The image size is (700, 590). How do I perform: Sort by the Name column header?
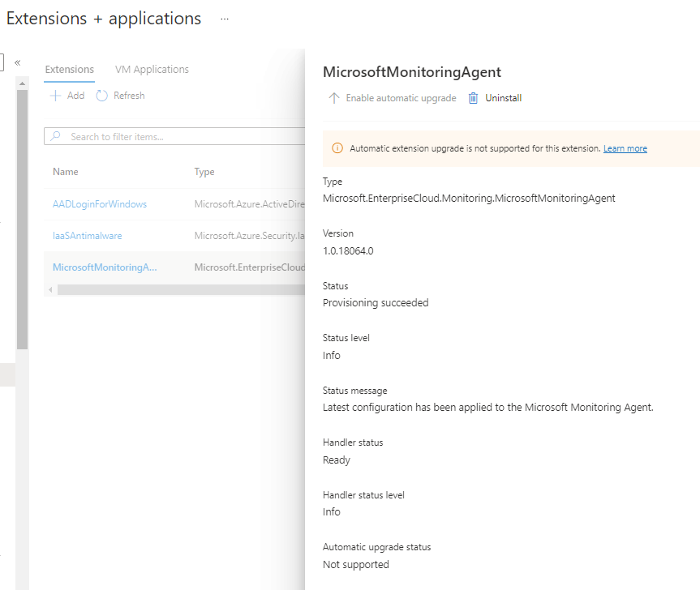(x=66, y=172)
